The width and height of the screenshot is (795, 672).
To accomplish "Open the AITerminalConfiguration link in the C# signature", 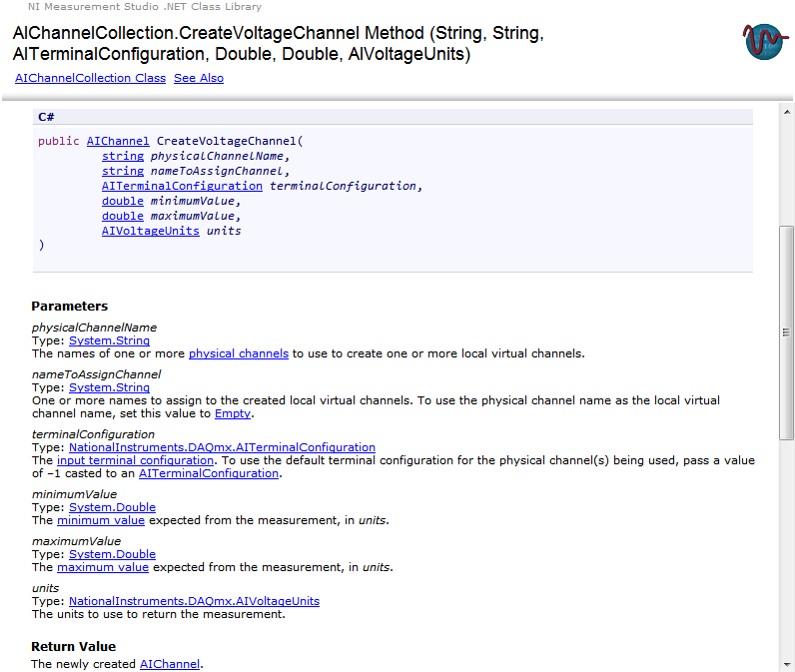I will 182,186.
